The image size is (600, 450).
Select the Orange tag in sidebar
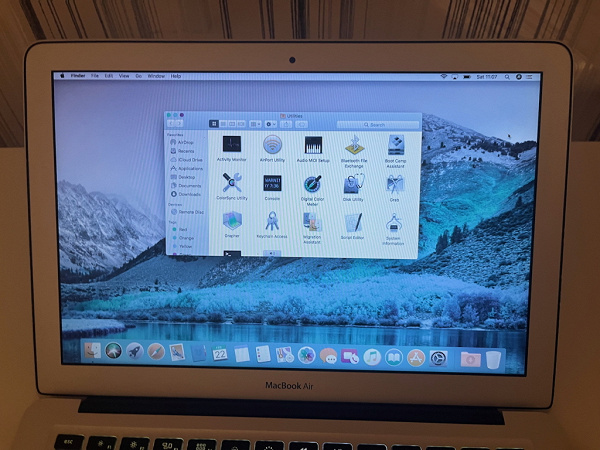[183, 238]
